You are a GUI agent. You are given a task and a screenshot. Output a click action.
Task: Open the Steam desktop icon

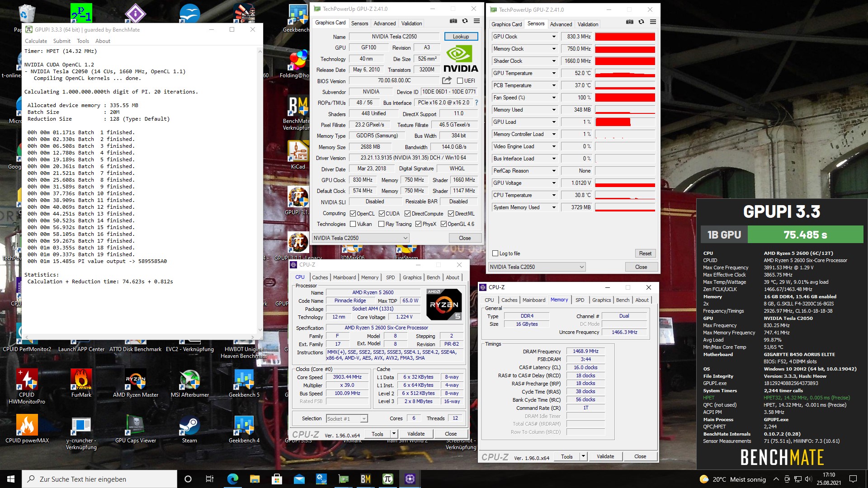[189, 429]
